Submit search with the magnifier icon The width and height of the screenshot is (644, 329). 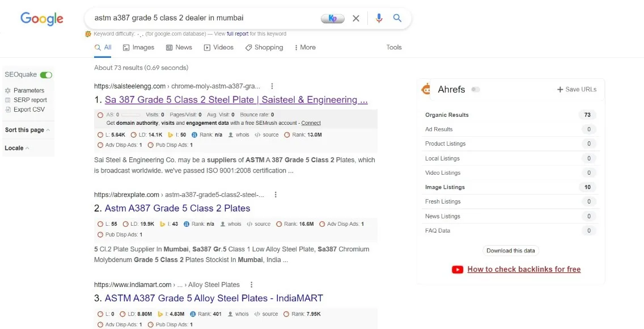click(x=397, y=18)
